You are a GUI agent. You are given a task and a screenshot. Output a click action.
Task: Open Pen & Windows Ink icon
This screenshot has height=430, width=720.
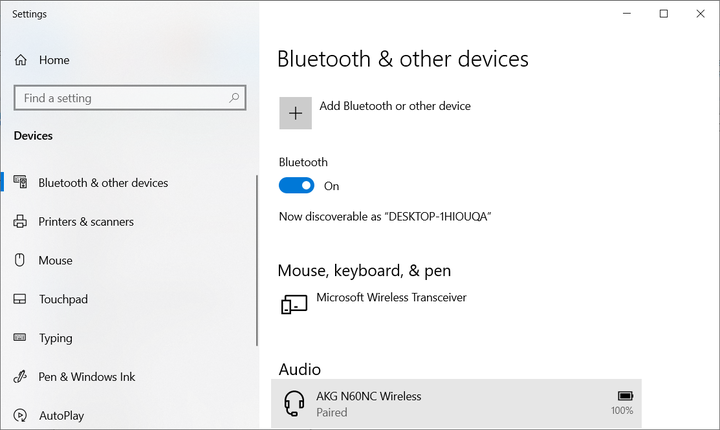[20, 377]
